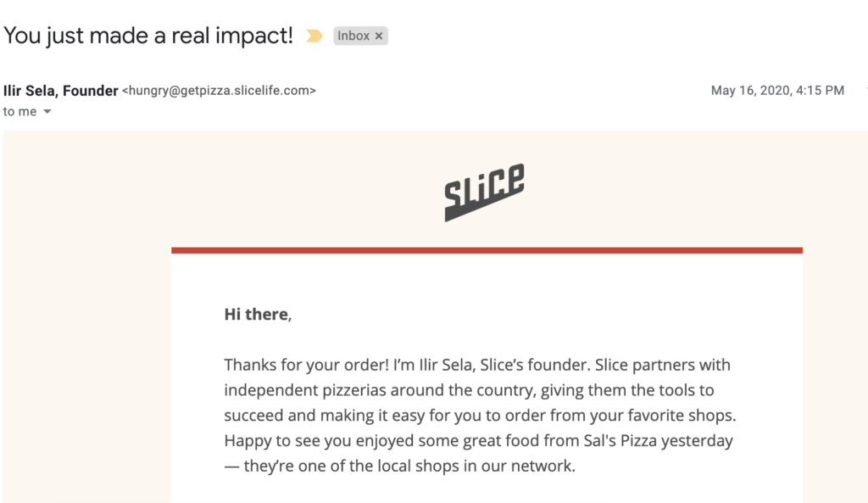Screen dimensions: 868x503
Task: Click the May 16, 2020 timestamp
Action: pos(777,91)
